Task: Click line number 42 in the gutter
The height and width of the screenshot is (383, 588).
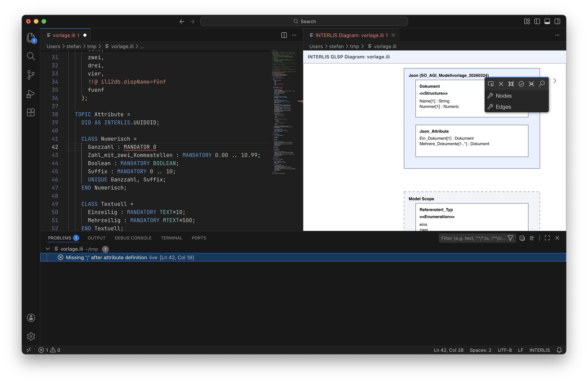Action: [55, 147]
